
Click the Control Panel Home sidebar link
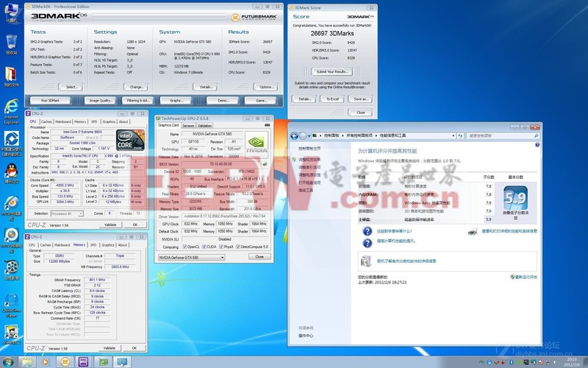pos(309,149)
